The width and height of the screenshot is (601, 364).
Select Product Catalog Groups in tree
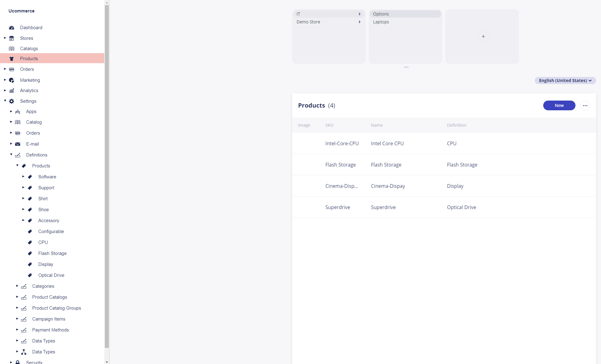pos(57,308)
